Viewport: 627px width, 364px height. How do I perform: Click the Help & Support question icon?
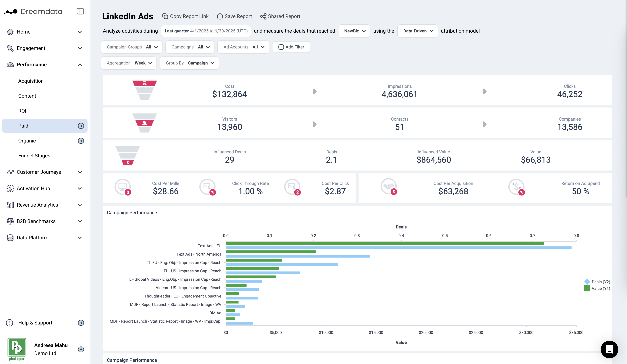coord(9,322)
